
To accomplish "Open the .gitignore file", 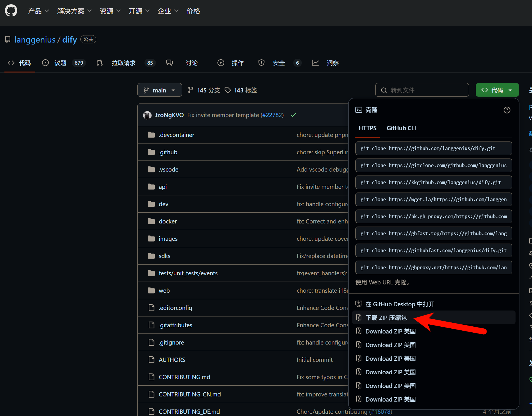I will click(x=171, y=343).
